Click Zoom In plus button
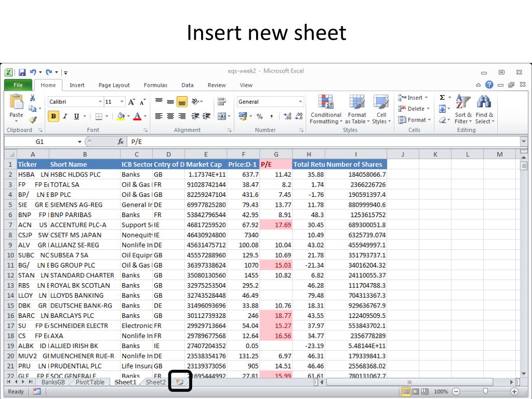Image resolution: width=532 pixels, height=399 pixels. coord(514,392)
